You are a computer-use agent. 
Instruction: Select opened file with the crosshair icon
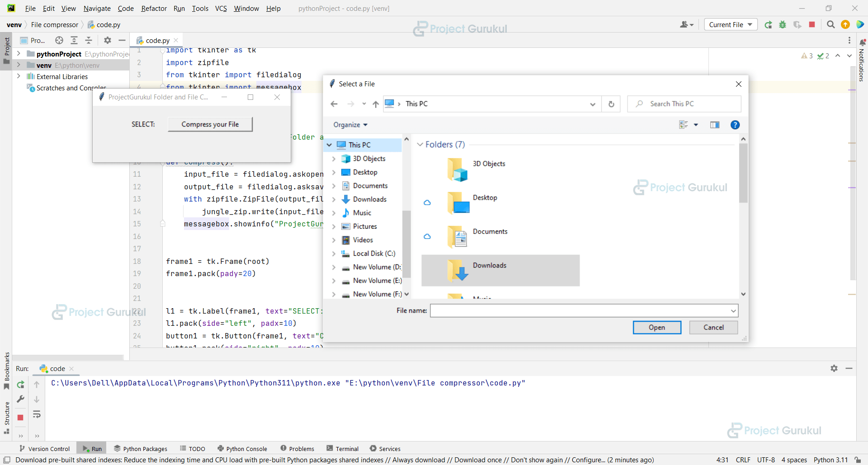[59, 40]
